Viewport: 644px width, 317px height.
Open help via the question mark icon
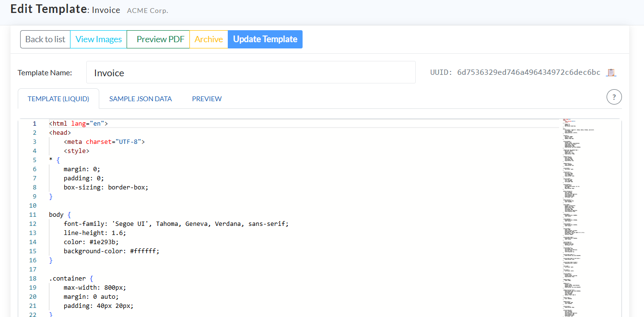[614, 97]
